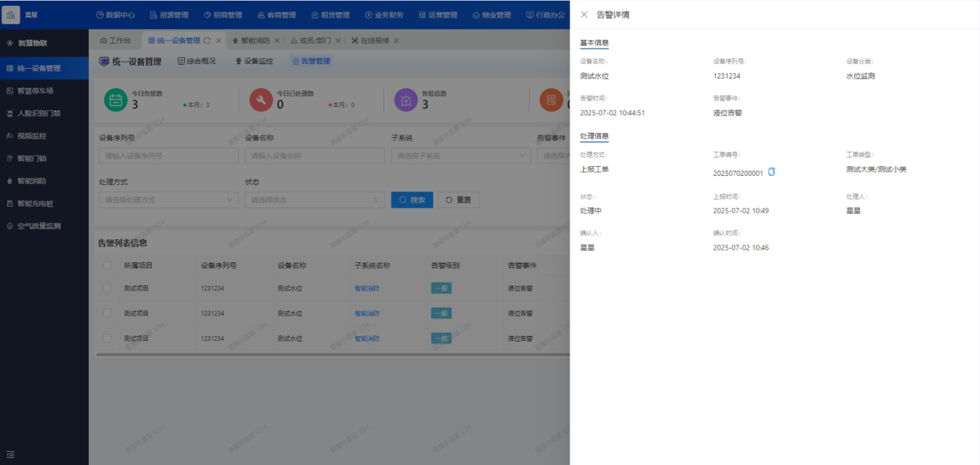Select the 告警管理 sub-tab
This screenshot has height=465, width=980.
311,61
